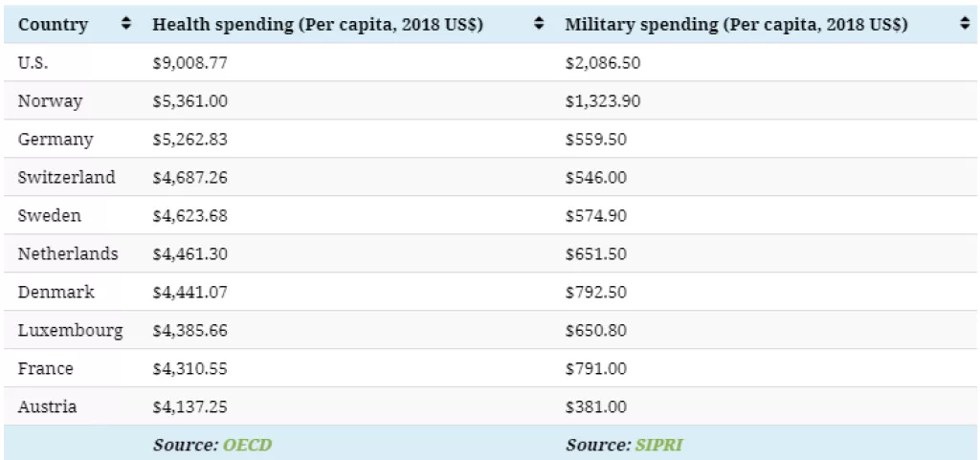980x460 pixels.
Task: Click the Luxembourg row name
Action: point(70,331)
